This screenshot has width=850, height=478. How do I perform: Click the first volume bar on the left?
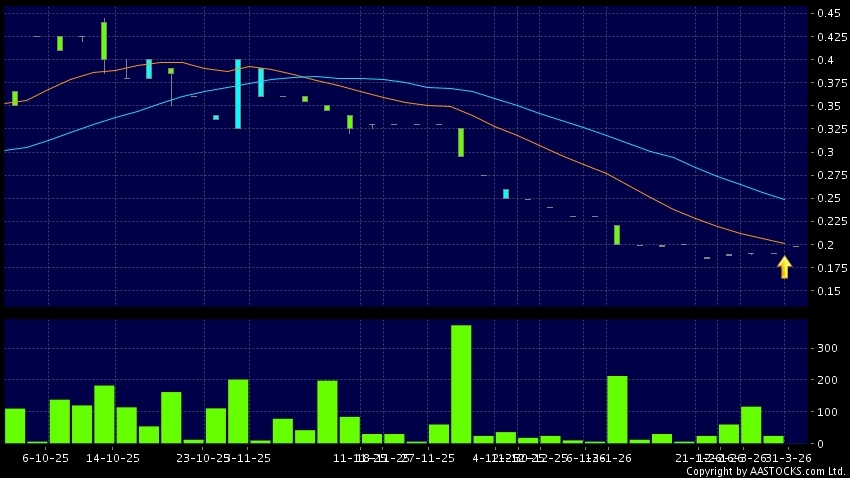coord(15,425)
